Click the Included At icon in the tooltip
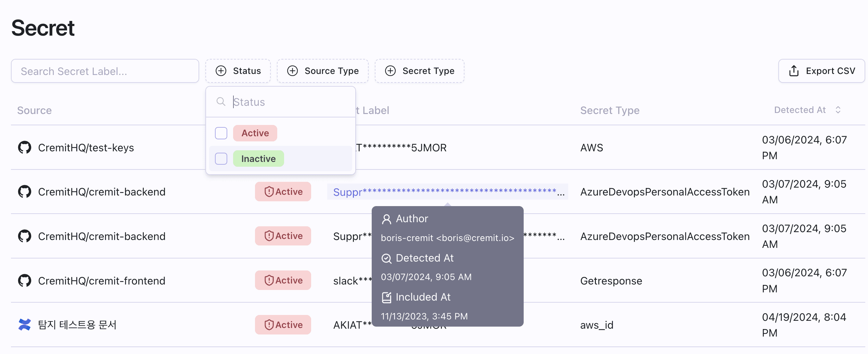Image resolution: width=868 pixels, height=354 pixels. [x=386, y=297]
